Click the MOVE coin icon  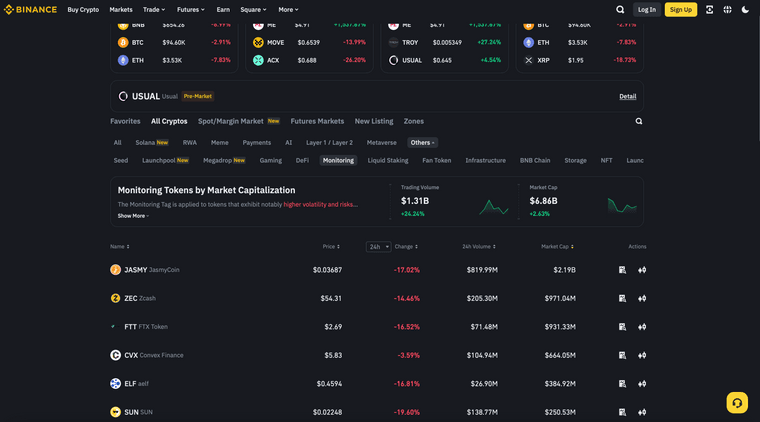click(x=258, y=43)
